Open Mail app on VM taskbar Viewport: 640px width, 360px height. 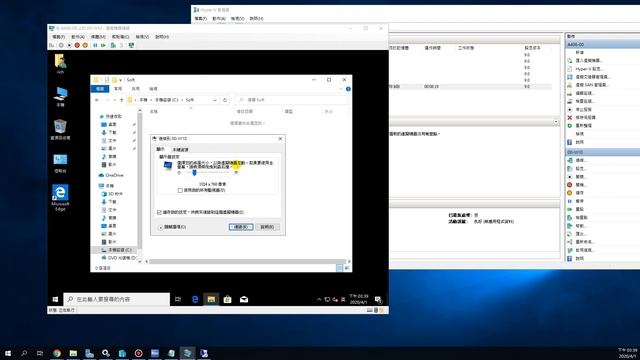click(244, 299)
